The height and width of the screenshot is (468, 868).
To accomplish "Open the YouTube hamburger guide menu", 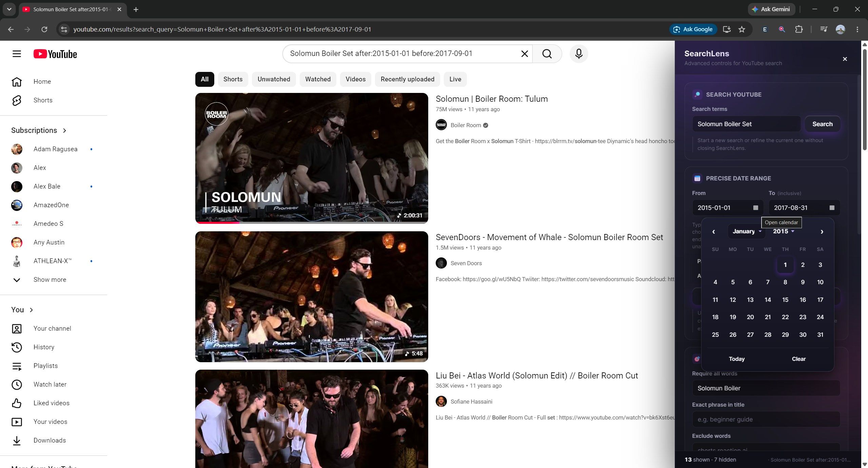I will click(17, 54).
